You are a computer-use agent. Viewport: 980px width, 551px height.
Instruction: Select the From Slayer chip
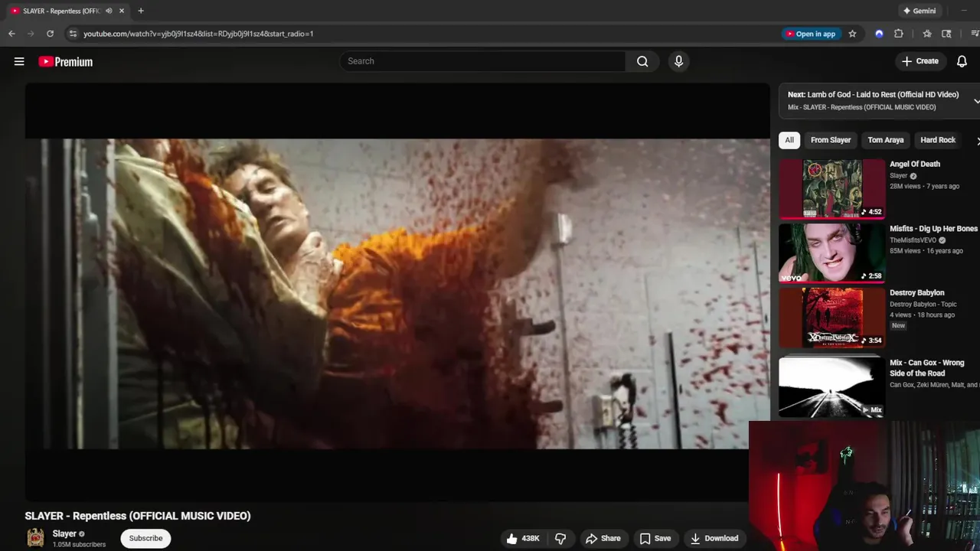831,140
